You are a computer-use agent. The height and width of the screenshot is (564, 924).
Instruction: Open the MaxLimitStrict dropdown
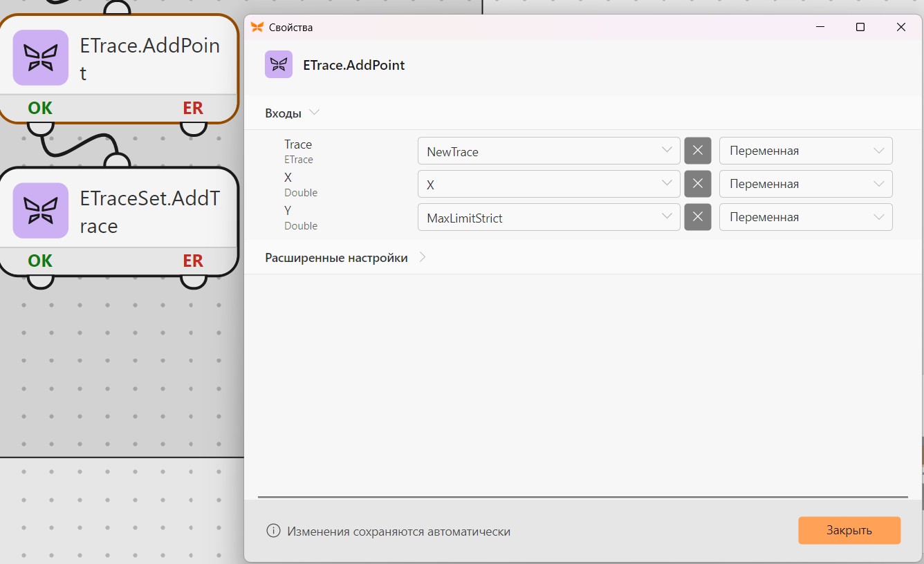pos(549,217)
